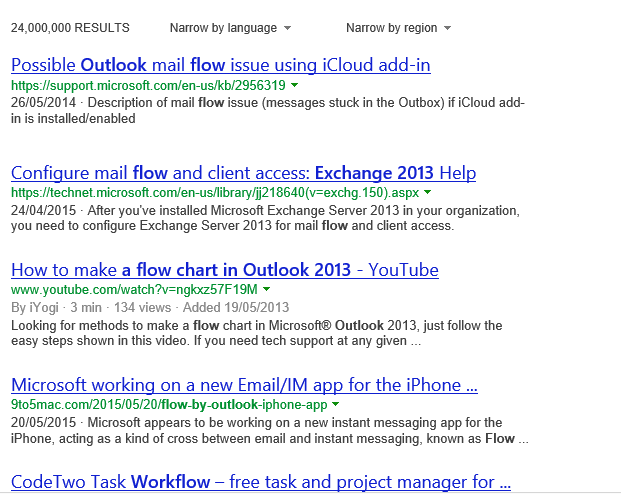Open the iCloud add-in mail flow issue result
The image size is (621, 494).
[220, 65]
